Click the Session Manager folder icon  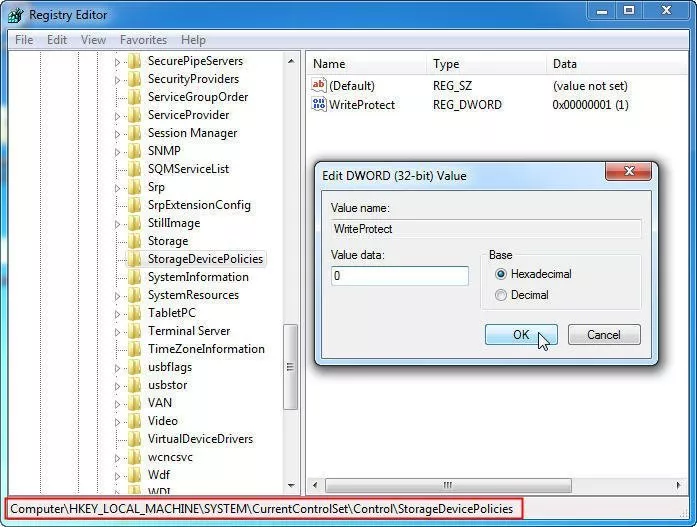point(134,133)
